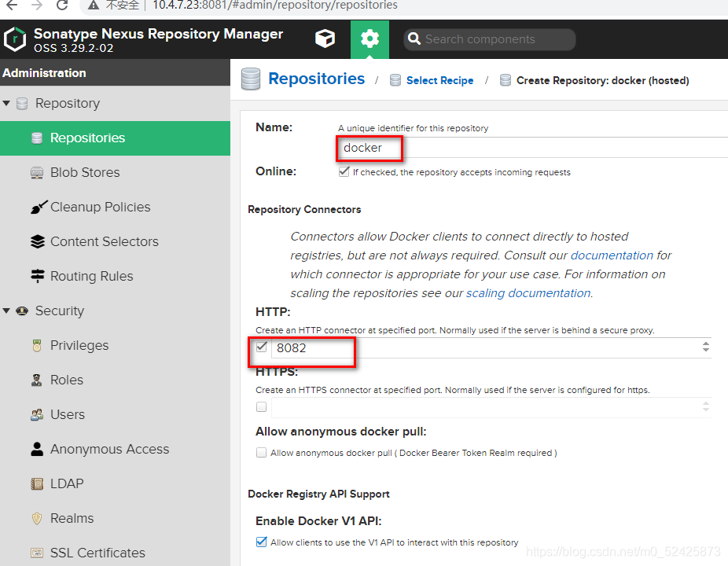Click the browser back arrow
Screen dimensions: 728x566
coord(12,5)
